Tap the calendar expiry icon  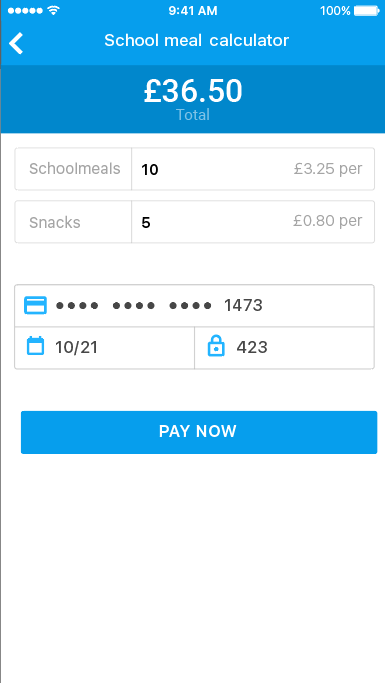(35, 346)
